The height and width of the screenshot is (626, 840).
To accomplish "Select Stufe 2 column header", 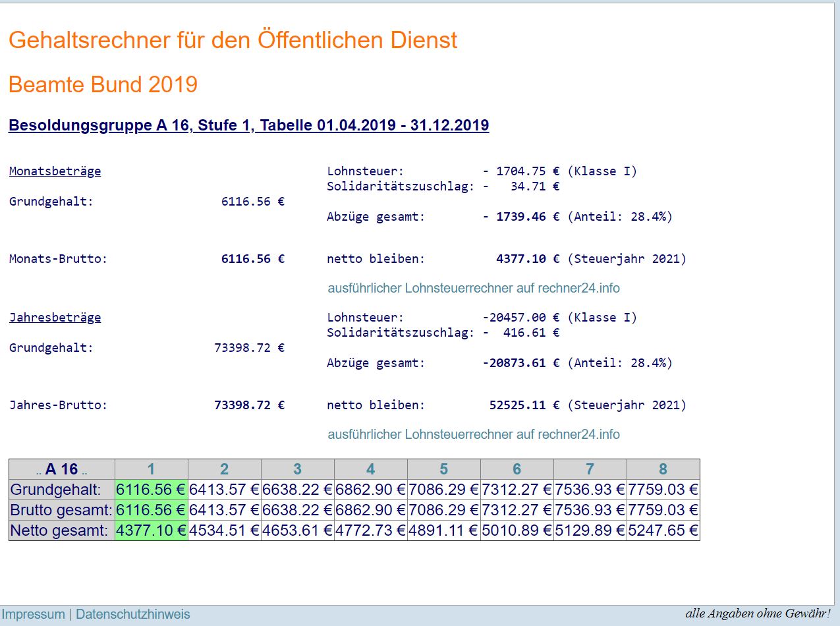I will pyautogui.click(x=224, y=469).
